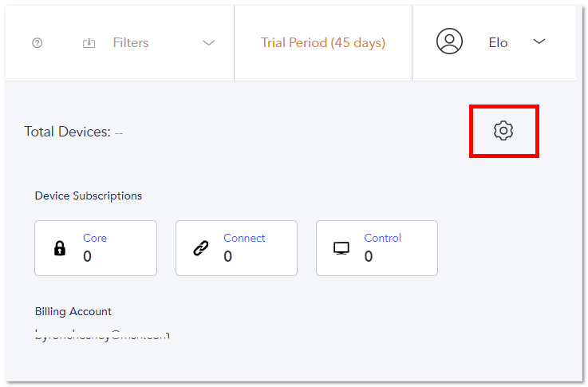Click the Total Devices count placeholder

pyautogui.click(x=119, y=133)
